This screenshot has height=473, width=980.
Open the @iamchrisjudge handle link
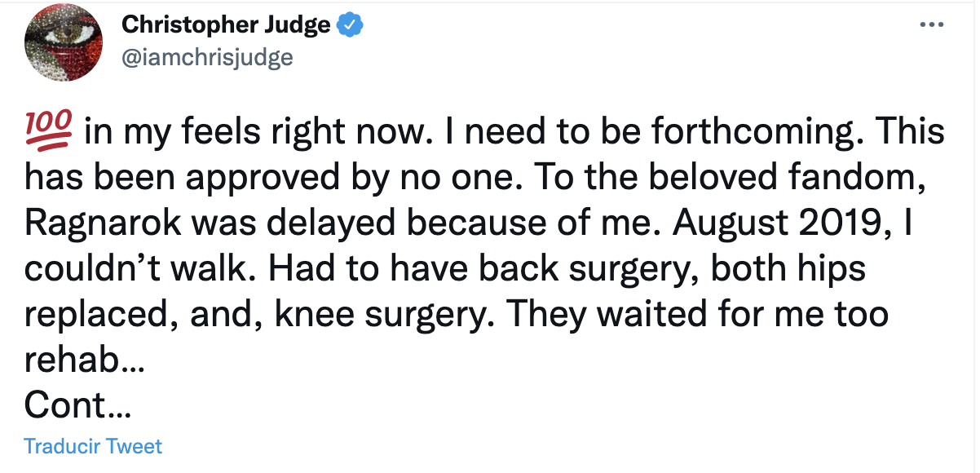tap(207, 57)
